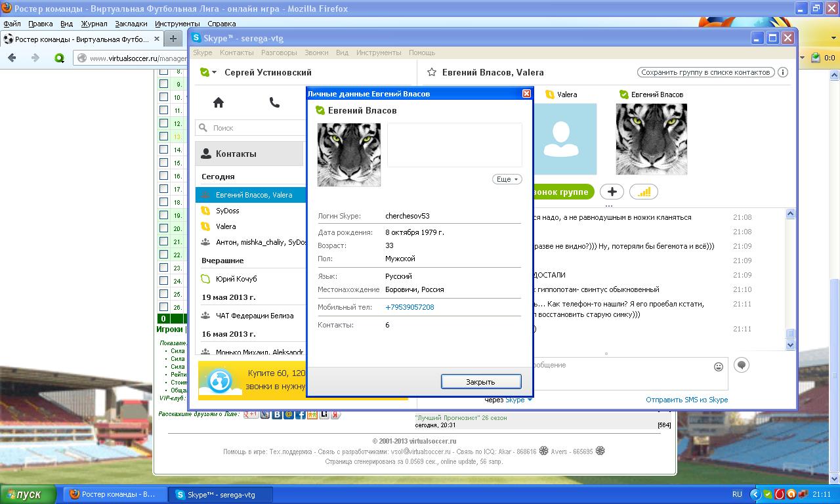Viewport: 840px width, 504px height.
Task: Click the phone number +79539057208 link
Action: coord(409,307)
